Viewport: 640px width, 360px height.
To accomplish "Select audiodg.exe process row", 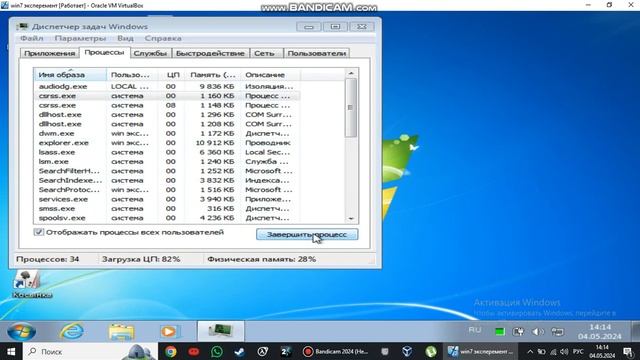I will [167, 87].
